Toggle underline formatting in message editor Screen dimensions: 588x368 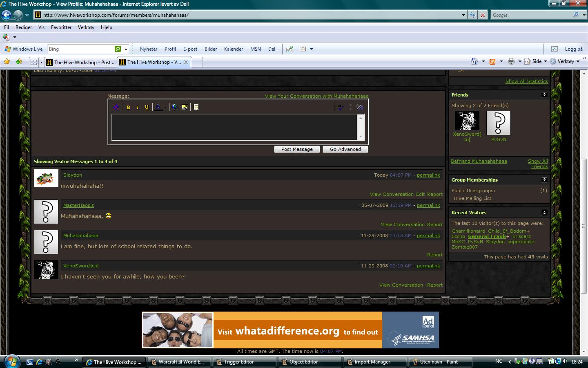pyautogui.click(x=147, y=107)
